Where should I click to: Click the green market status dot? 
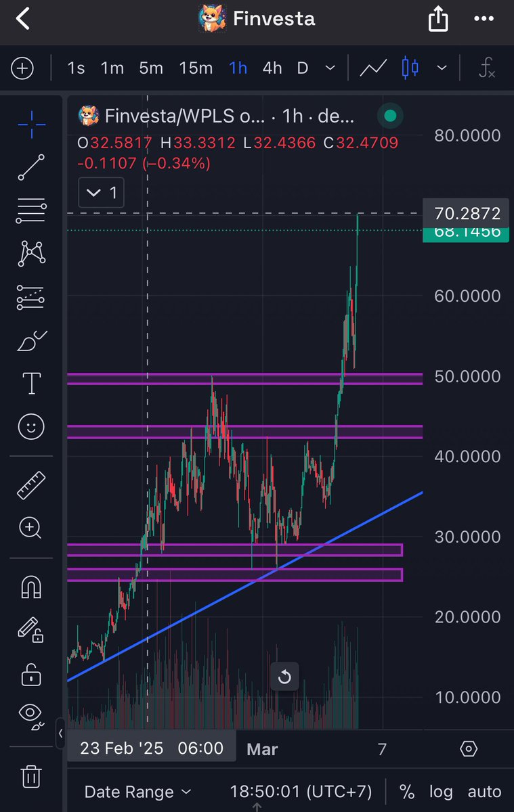pyautogui.click(x=389, y=116)
